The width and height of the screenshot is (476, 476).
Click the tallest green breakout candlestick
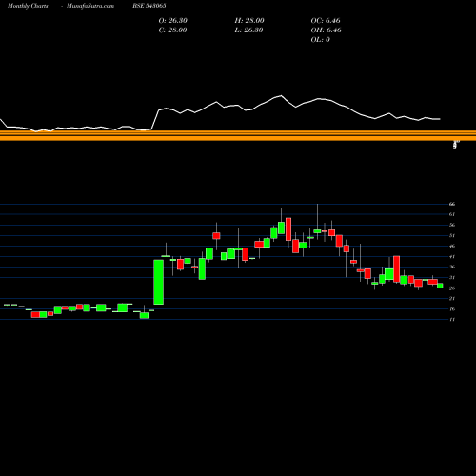(159, 282)
